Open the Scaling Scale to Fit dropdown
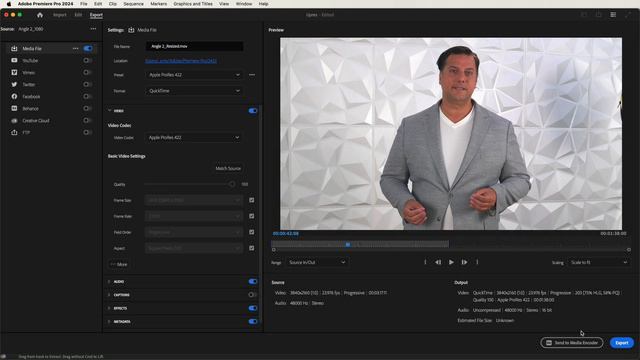The width and height of the screenshot is (640, 360). click(x=598, y=262)
